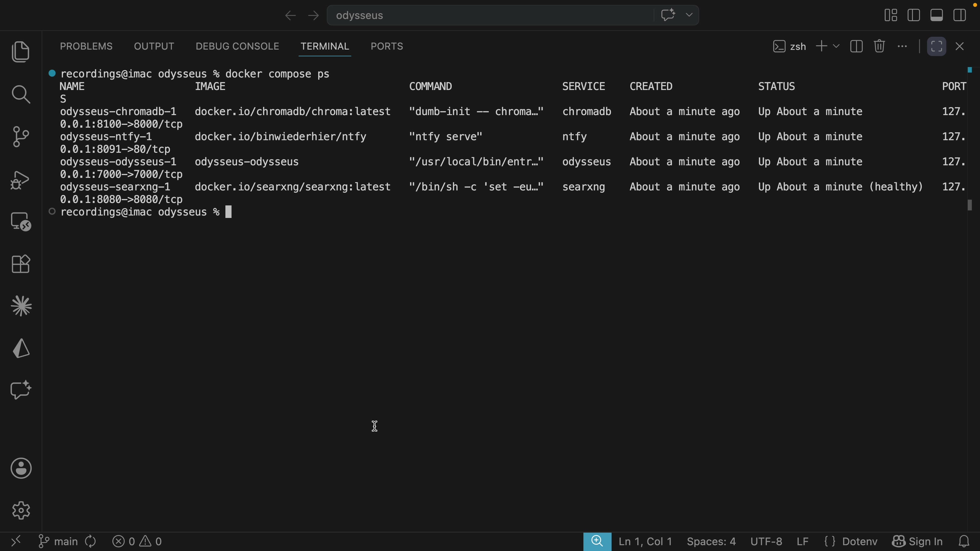Show errors and warnings count
Image resolution: width=980 pixels, height=551 pixels.
pyautogui.click(x=137, y=541)
